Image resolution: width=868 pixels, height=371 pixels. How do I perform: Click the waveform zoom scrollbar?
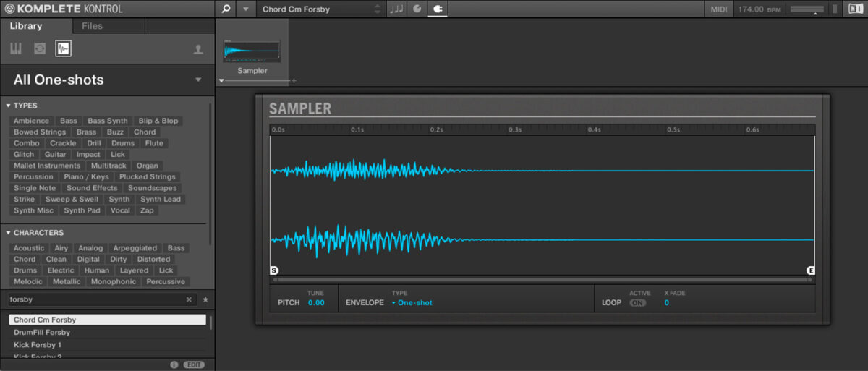[542, 279]
